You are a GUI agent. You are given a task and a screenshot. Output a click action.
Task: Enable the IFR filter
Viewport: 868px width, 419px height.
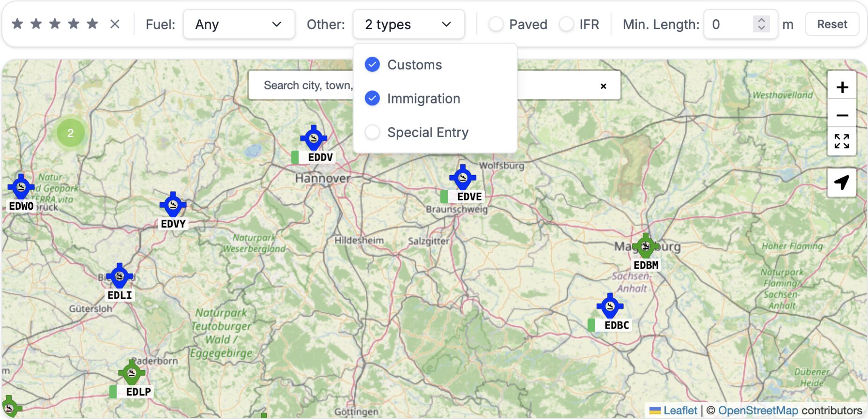pos(566,24)
